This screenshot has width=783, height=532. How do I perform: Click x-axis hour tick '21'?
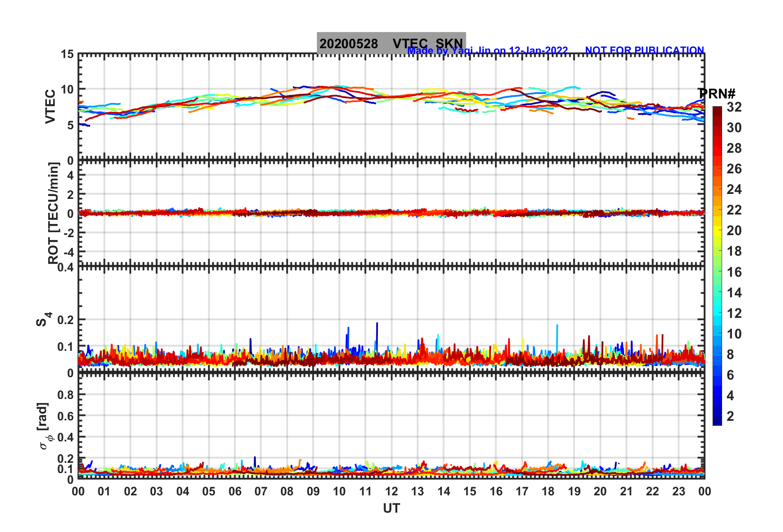(626, 491)
